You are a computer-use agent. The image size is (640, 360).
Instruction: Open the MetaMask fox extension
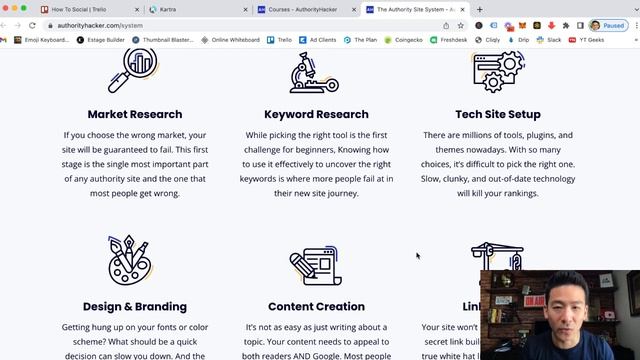[522, 25]
